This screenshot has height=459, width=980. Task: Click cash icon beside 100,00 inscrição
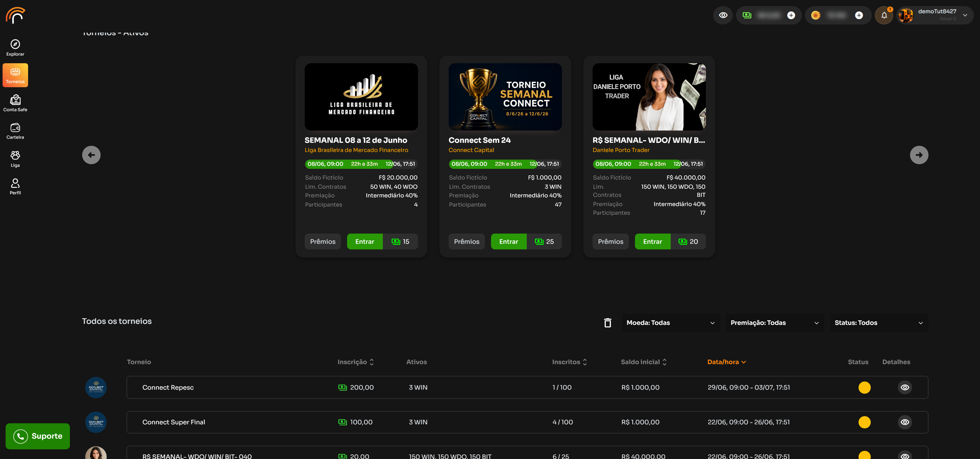[342, 422]
